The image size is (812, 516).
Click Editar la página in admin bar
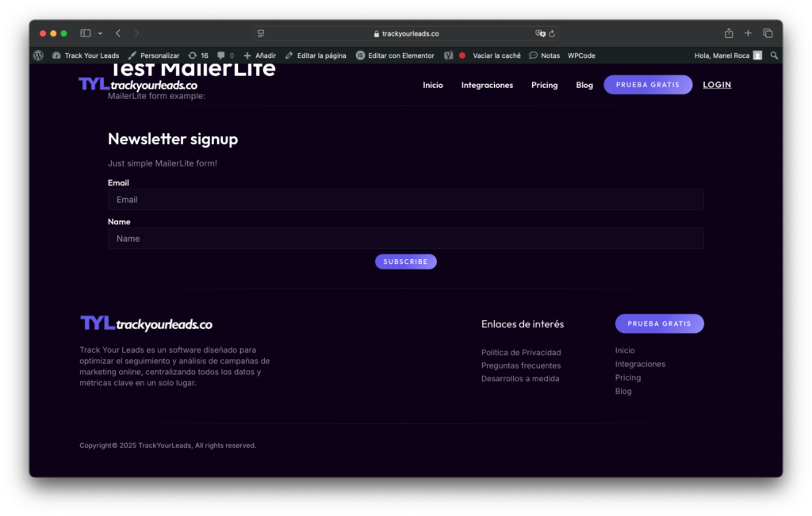tap(316, 55)
